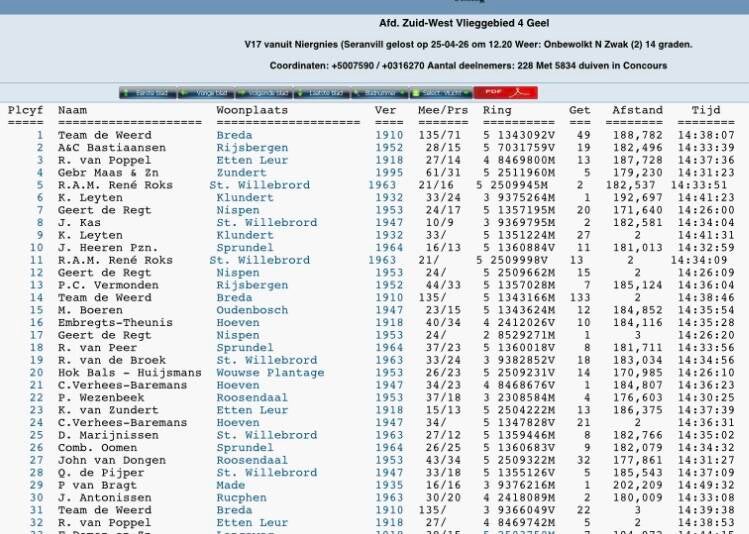Select name D. Marijnissen
The image size is (749, 534).
tap(108, 435)
